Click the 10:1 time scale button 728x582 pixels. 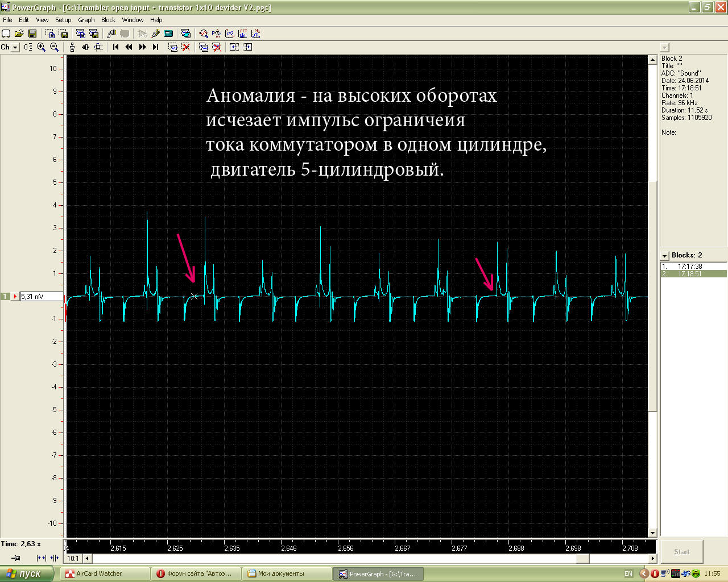pos(73,558)
